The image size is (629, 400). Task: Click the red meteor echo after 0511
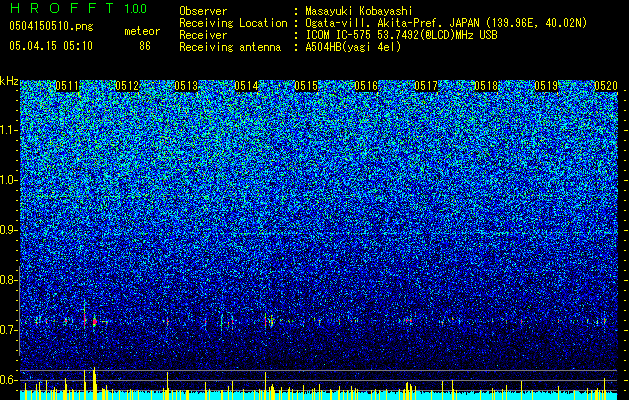(x=95, y=321)
